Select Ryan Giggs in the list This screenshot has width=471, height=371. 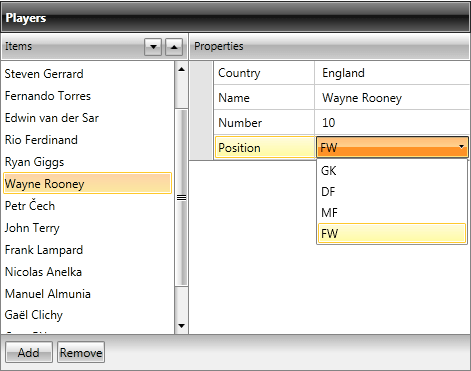coord(87,162)
